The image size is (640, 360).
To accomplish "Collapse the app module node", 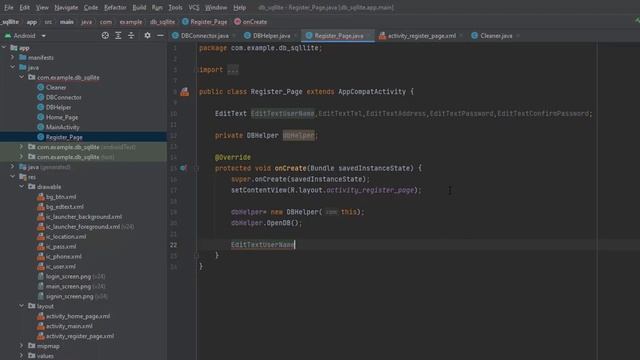I will point(4,47).
